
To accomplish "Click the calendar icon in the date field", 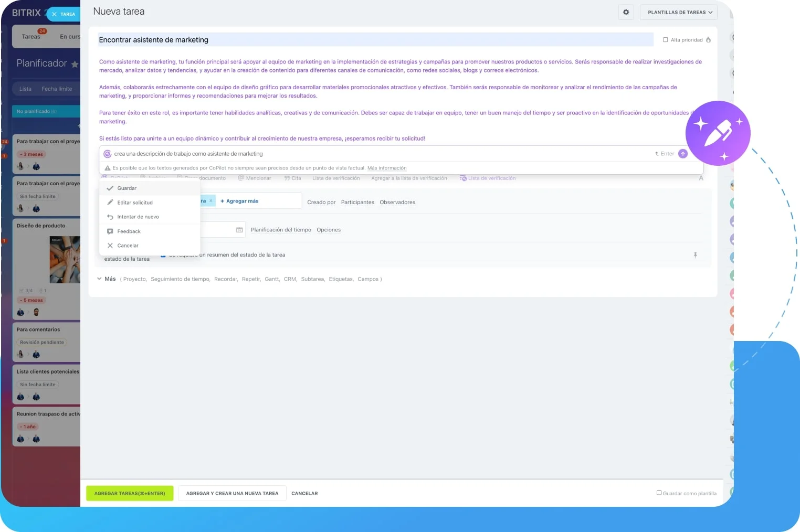I will [239, 229].
